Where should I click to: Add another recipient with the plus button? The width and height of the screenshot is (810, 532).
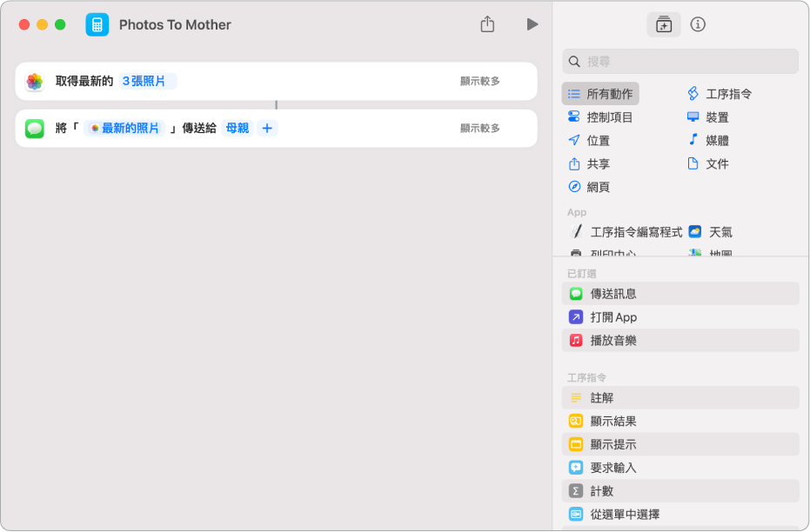267,128
